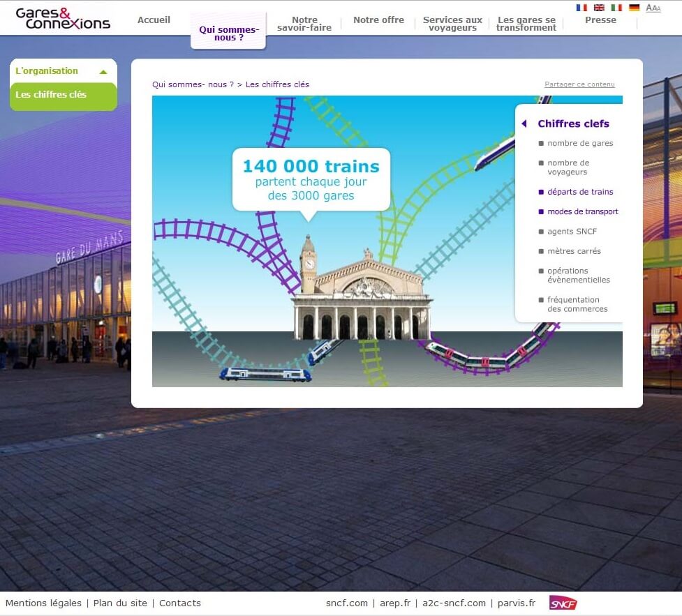The image size is (682, 616).
Task: Open Services aux voyageurs menu
Action: pos(452,24)
